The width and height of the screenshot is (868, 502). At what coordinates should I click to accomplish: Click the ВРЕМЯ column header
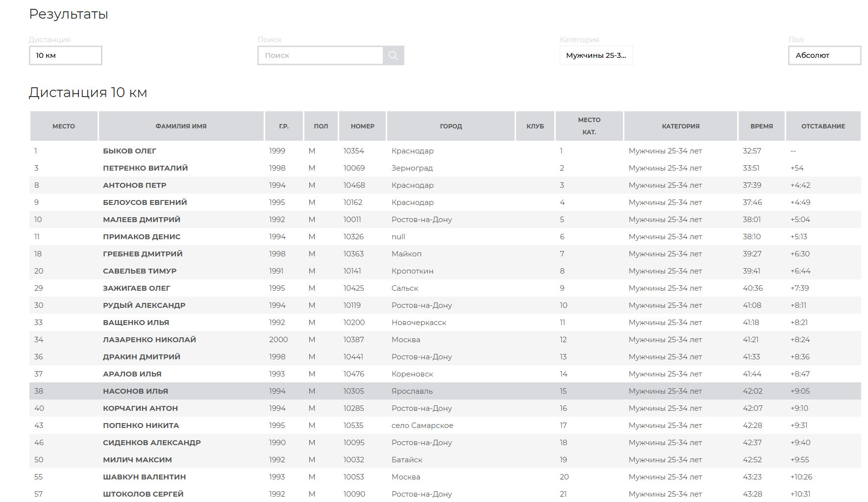pyautogui.click(x=762, y=126)
